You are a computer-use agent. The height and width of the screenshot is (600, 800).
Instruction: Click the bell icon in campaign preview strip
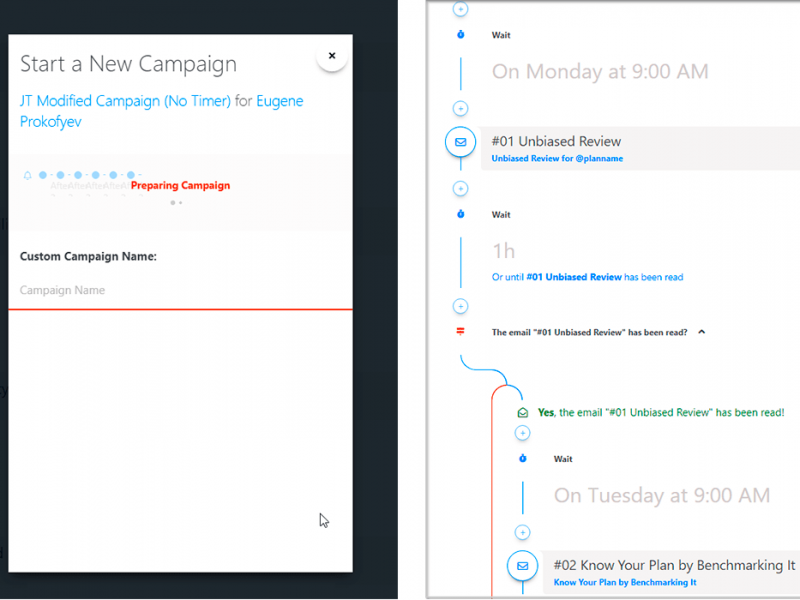click(x=28, y=176)
